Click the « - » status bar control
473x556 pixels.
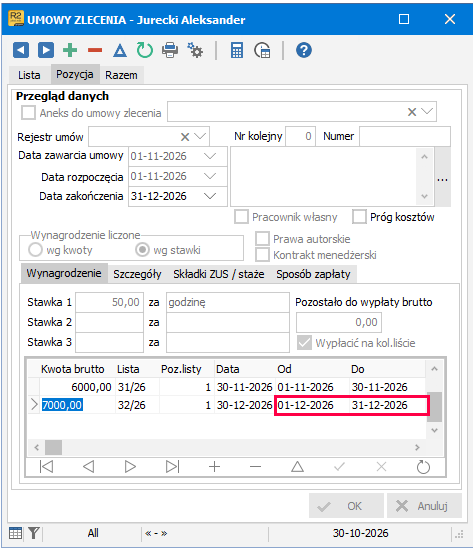point(156,533)
